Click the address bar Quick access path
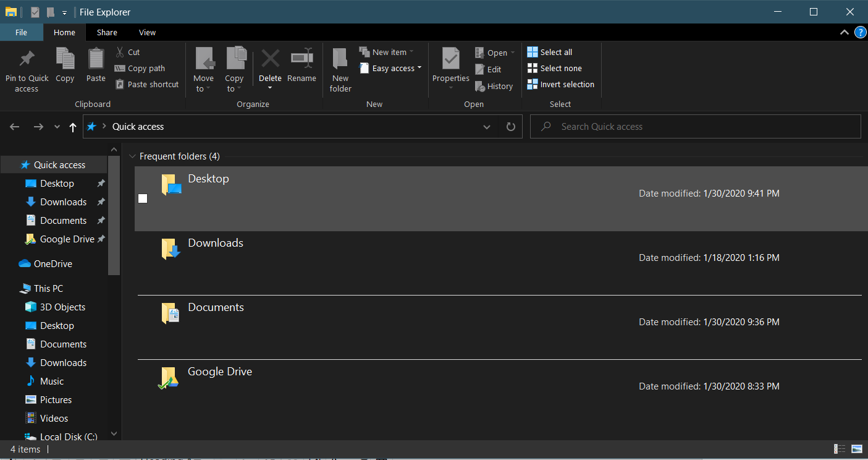This screenshot has width=868, height=460. click(138, 127)
